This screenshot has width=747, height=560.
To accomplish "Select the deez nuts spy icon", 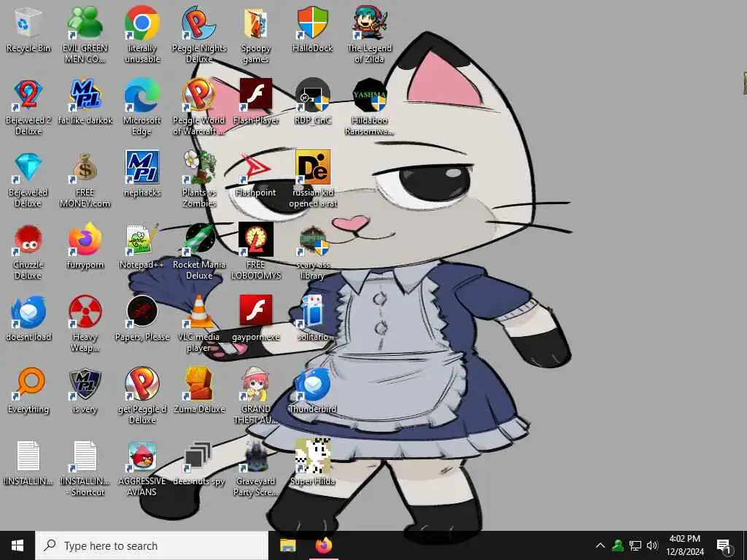I will pyautogui.click(x=199, y=456).
